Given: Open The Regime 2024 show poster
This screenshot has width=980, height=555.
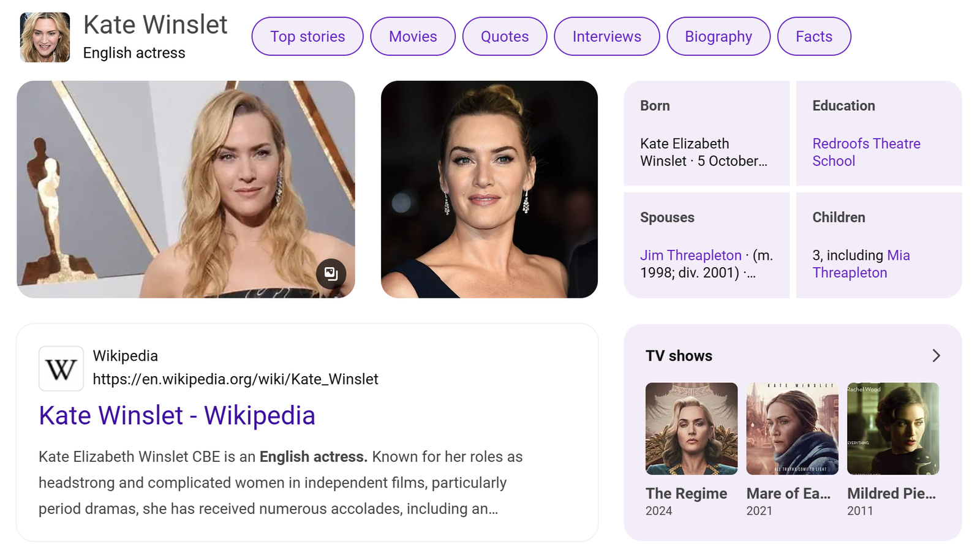Looking at the screenshot, I should (x=692, y=429).
